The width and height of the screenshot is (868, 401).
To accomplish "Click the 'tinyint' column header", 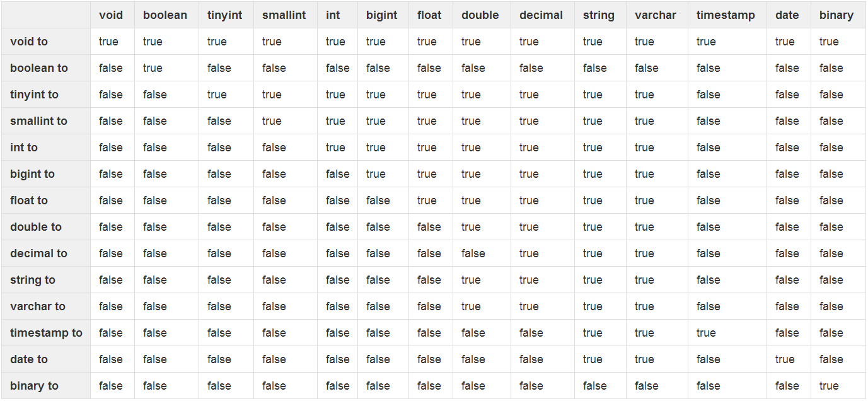I will pyautogui.click(x=224, y=15).
